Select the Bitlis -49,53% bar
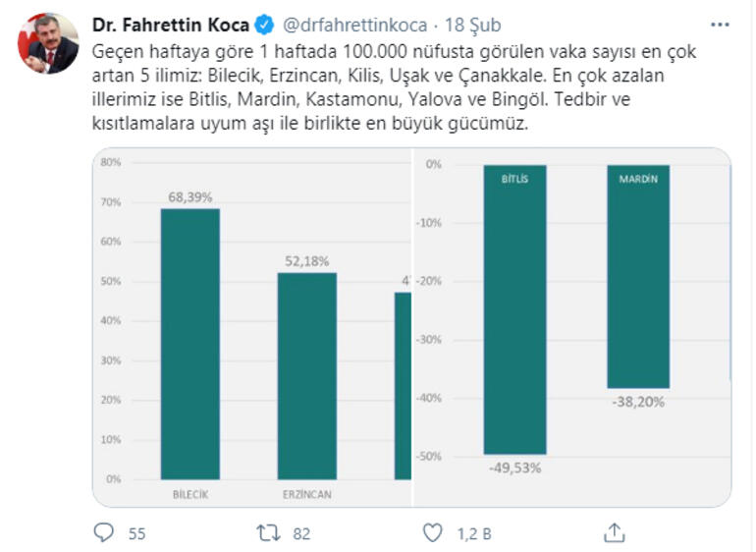This screenshot has height=552, width=756. [515, 309]
